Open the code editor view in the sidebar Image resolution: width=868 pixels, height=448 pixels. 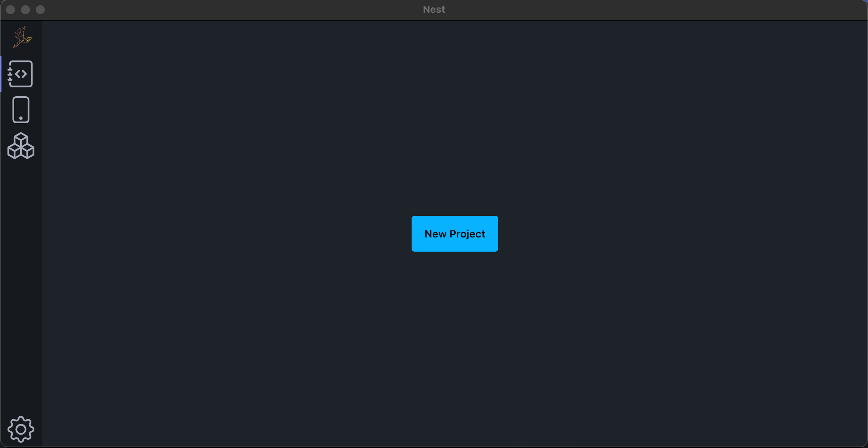click(21, 74)
